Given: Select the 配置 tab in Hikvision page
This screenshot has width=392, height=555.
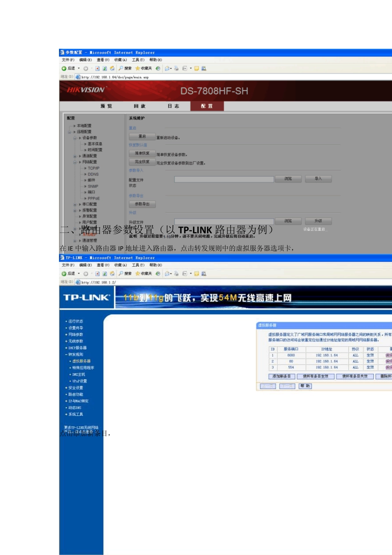Looking at the screenshot, I should pyautogui.click(x=207, y=106).
